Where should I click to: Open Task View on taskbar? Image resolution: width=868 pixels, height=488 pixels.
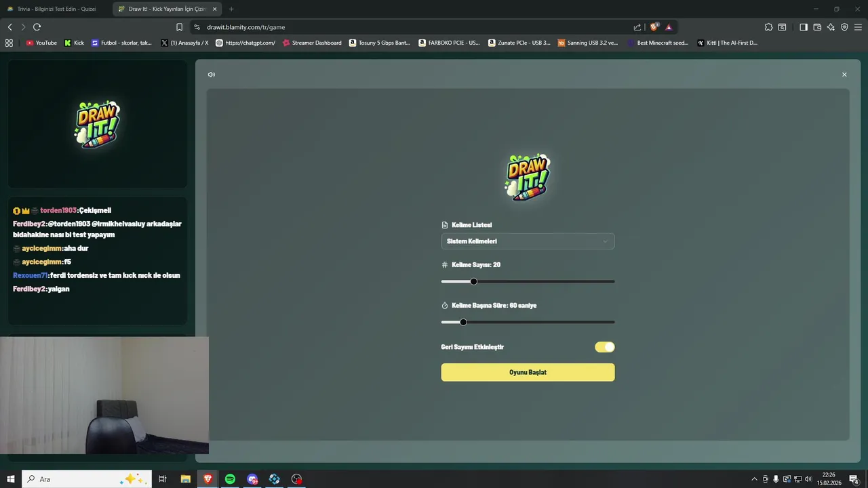click(163, 479)
